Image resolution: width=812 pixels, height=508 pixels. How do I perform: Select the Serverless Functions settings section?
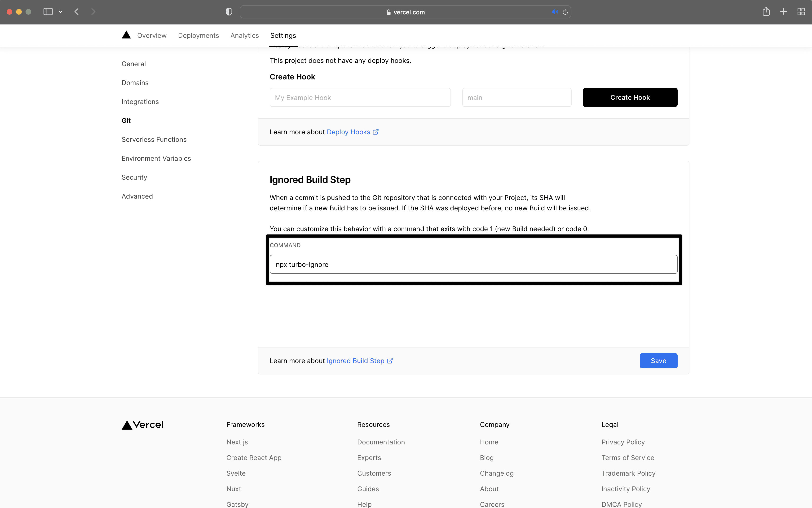pos(154,139)
